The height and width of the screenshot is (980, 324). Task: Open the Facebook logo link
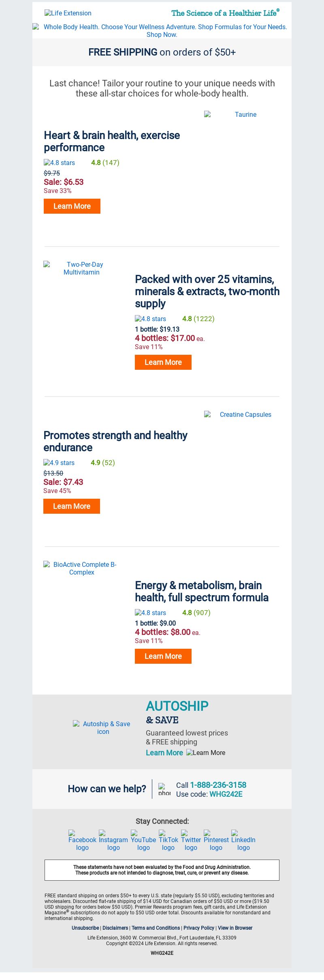[x=82, y=840]
